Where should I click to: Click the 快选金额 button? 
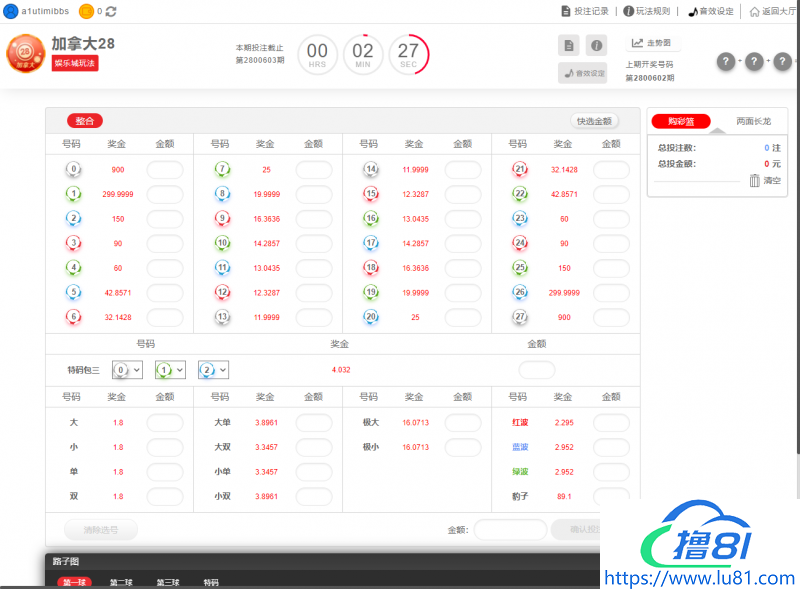pyautogui.click(x=594, y=121)
